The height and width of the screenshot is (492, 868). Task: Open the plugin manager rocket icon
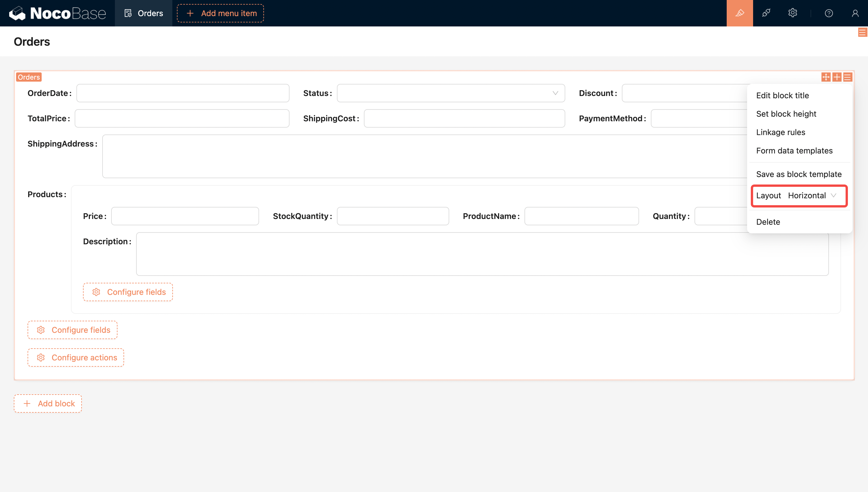pyautogui.click(x=766, y=13)
